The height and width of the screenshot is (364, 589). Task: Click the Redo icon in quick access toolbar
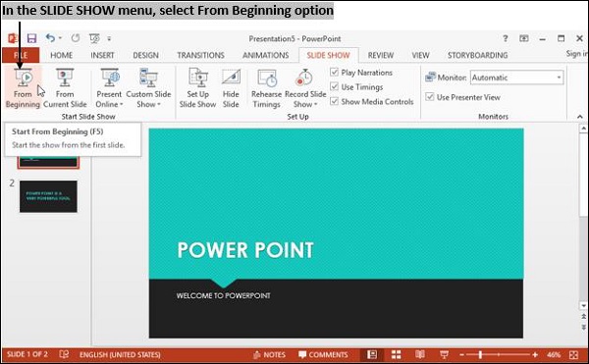76,38
